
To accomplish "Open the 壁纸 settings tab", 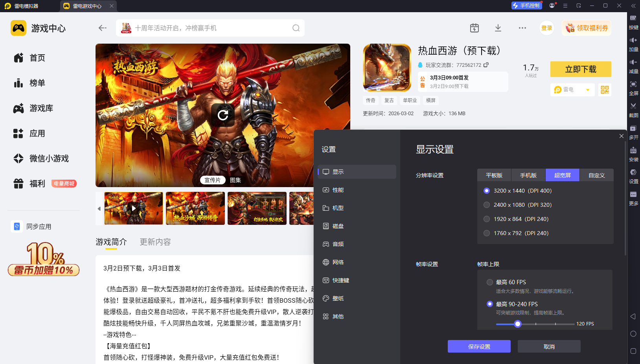I will click(x=357, y=298).
